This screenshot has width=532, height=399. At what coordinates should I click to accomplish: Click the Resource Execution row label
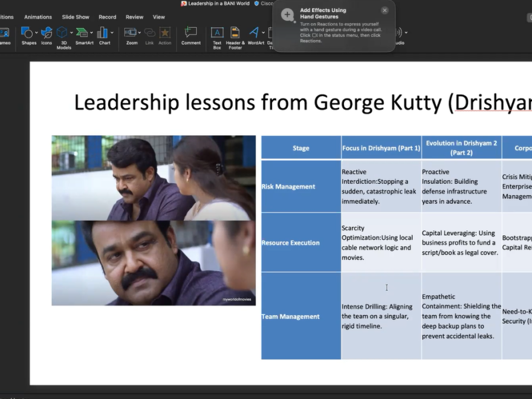[301, 242]
